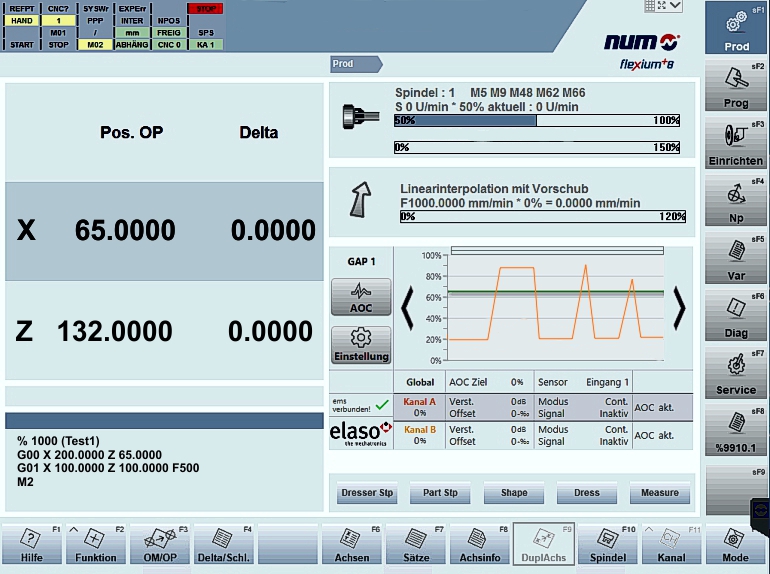Click the Hilfe help icon
Image resolution: width=770 pixels, height=574 pixels.
point(31,545)
